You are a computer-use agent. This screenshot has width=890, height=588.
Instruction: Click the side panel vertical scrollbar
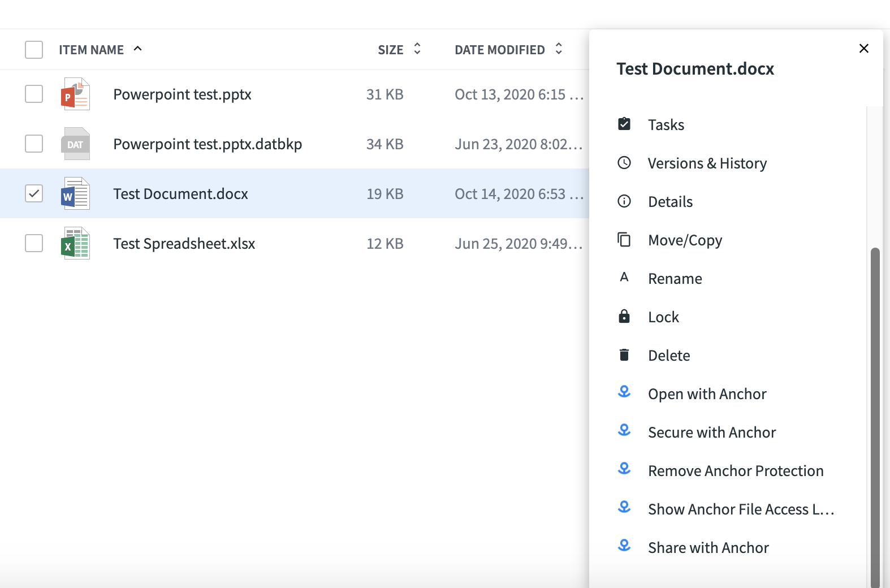tap(875, 417)
